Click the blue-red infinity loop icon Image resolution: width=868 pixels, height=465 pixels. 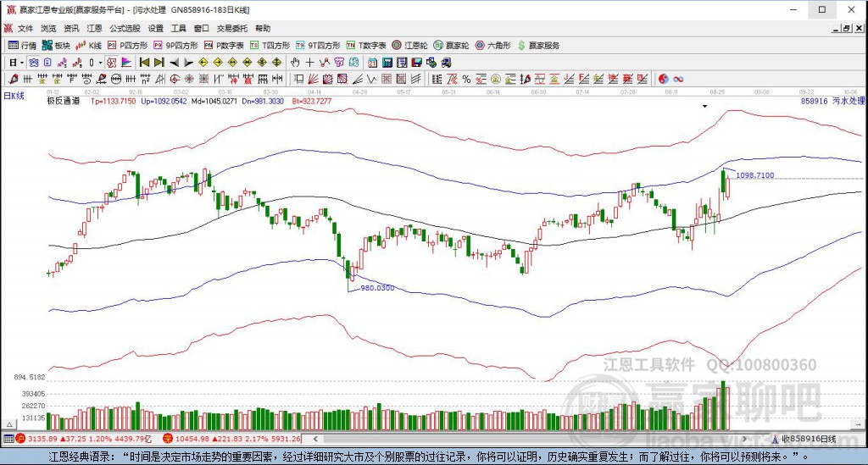coord(678,79)
